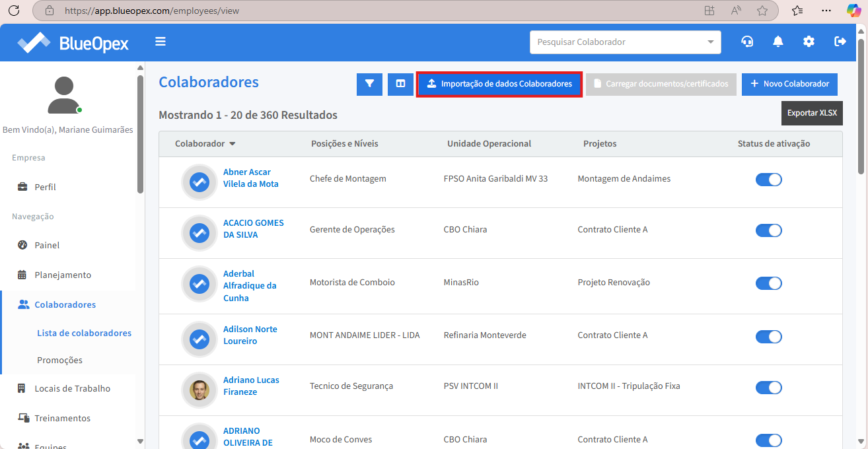Toggle activation for Aderbal Alfradique da Cunha
This screenshot has height=449, width=868.
pyautogui.click(x=769, y=283)
